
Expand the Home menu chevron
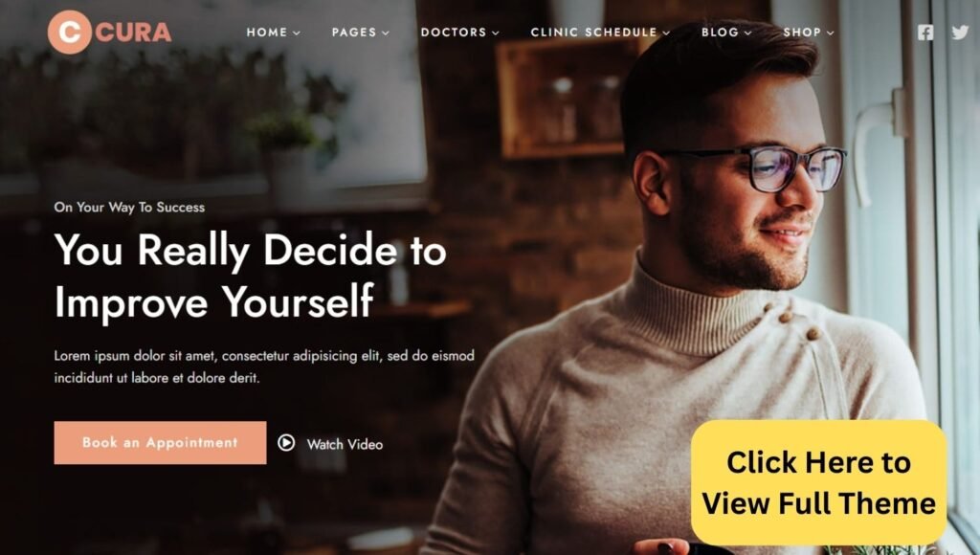(297, 33)
